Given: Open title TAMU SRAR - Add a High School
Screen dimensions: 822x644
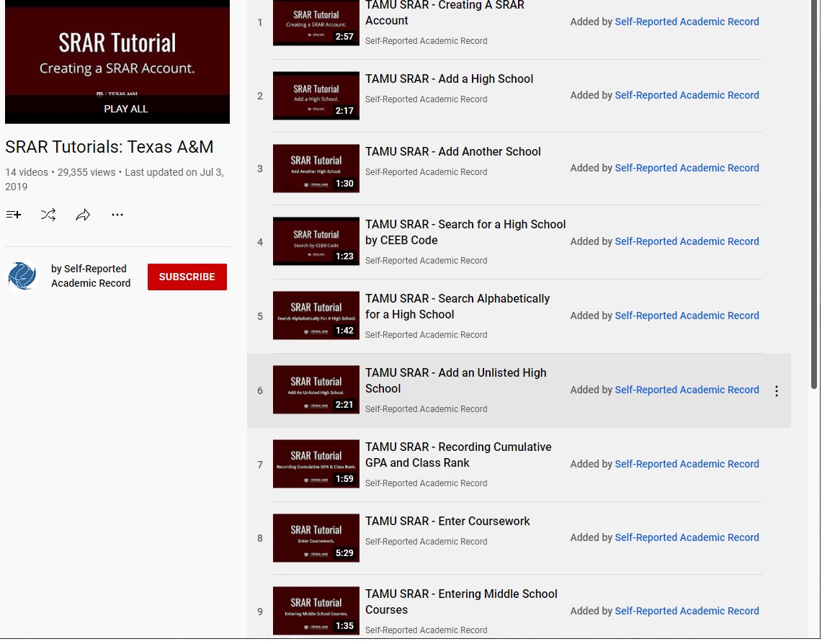Looking at the screenshot, I should pyautogui.click(x=450, y=79).
